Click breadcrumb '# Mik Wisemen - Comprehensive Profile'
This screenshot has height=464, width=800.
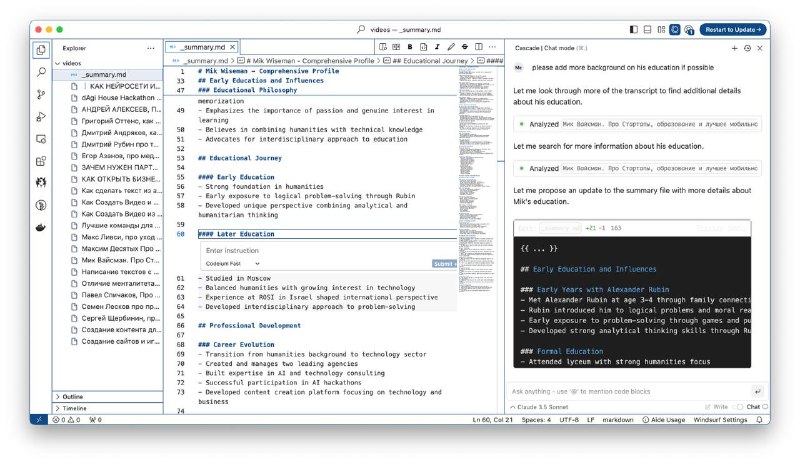(x=310, y=61)
